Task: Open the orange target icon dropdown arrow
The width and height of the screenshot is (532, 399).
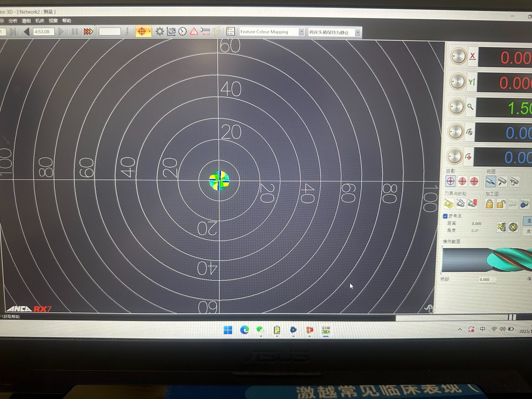Action: pyautogui.click(x=149, y=32)
